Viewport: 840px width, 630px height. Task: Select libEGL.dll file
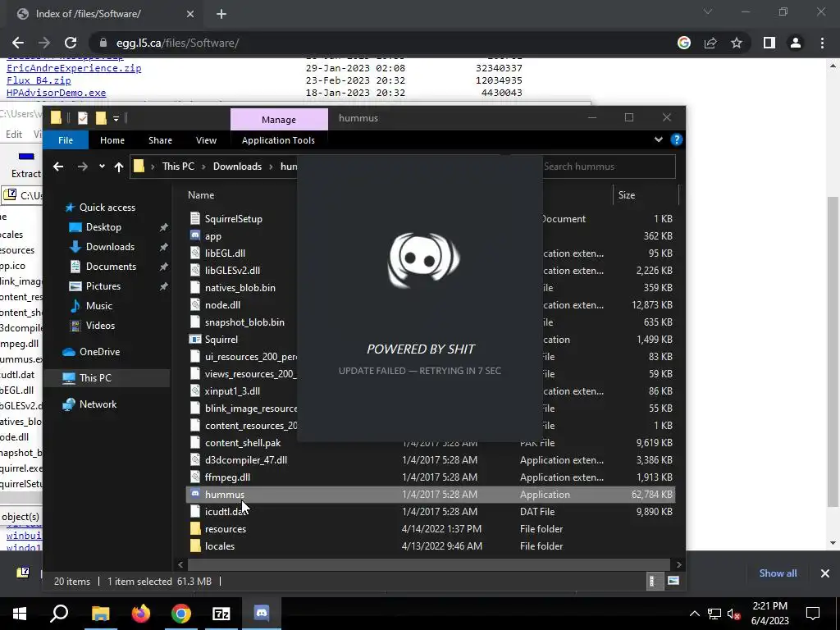coord(225,253)
